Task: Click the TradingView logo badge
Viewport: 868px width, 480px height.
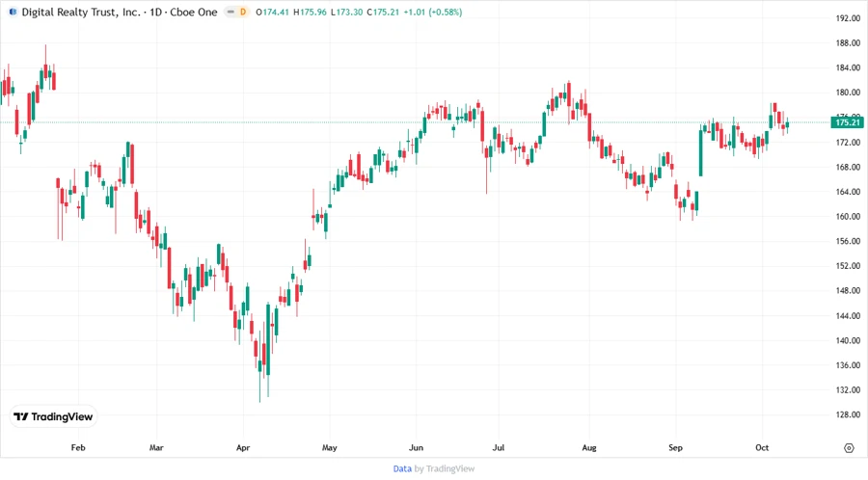Action: pos(54,417)
